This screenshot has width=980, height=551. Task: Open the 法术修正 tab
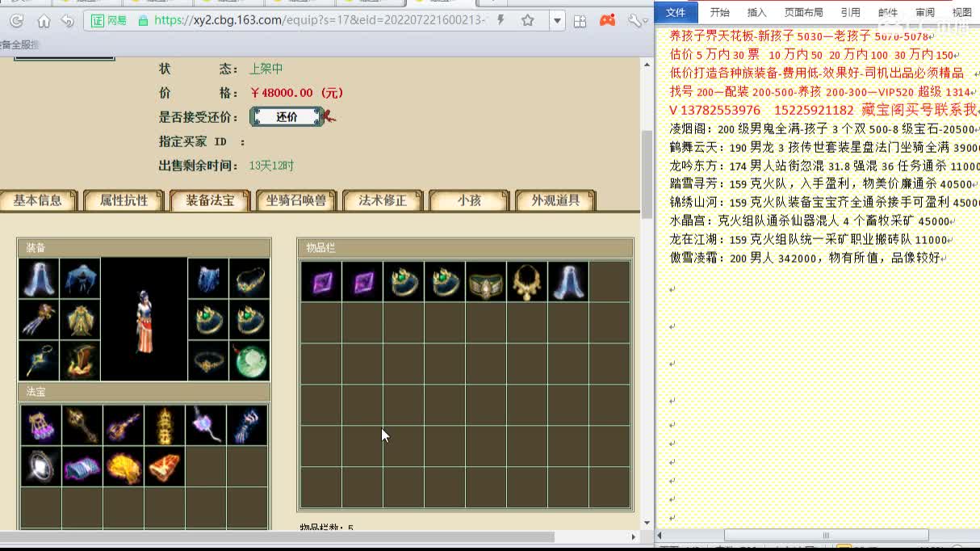coord(383,200)
